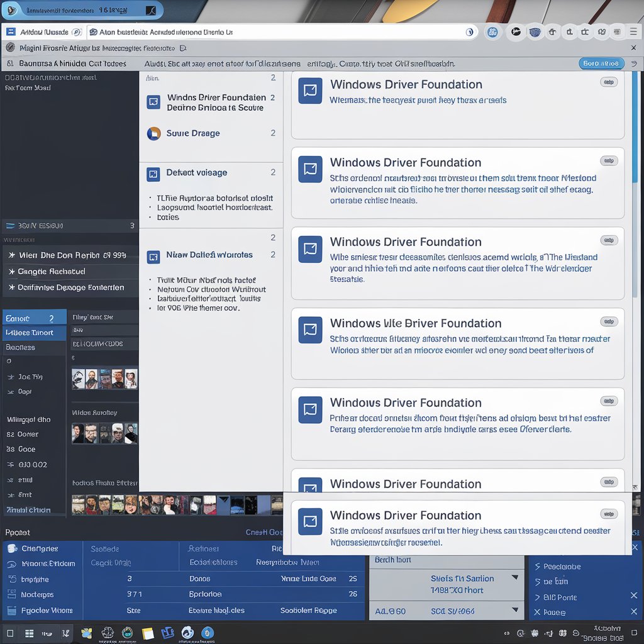Click the pill button on 'Windows Wte Driver Foundation' card
The width and height of the screenshot is (644, 644).
point(609,321)
